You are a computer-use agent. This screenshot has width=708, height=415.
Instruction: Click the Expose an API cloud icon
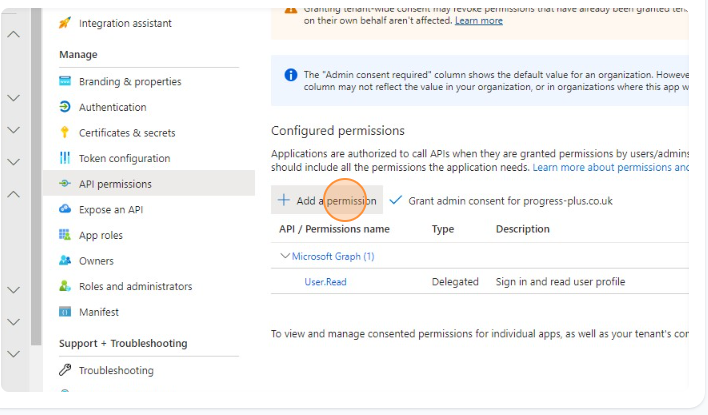65,210
